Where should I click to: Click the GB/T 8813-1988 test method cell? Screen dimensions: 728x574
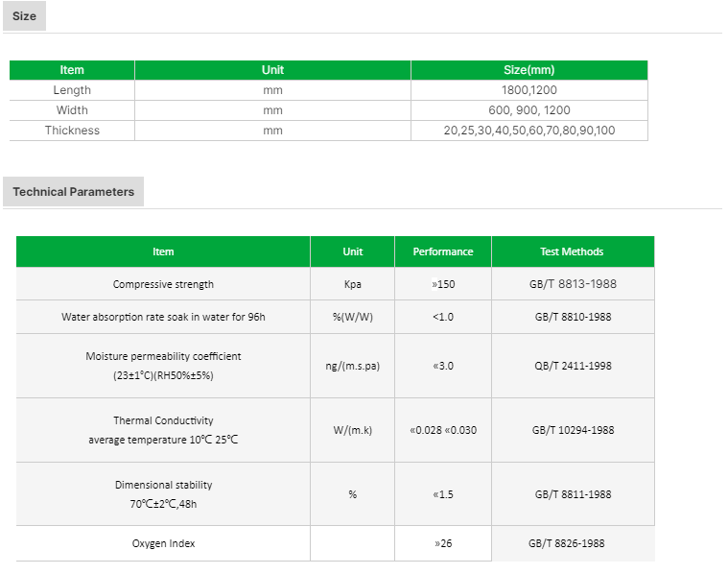pyautogui.click(x=573, y=284)
